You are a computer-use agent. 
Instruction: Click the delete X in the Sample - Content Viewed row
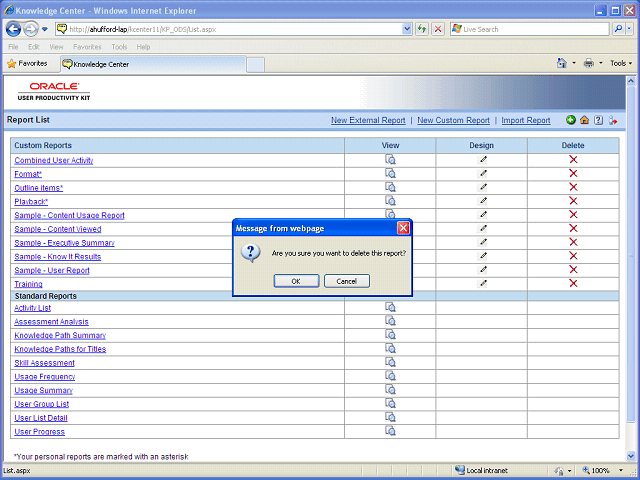(573, 229)
